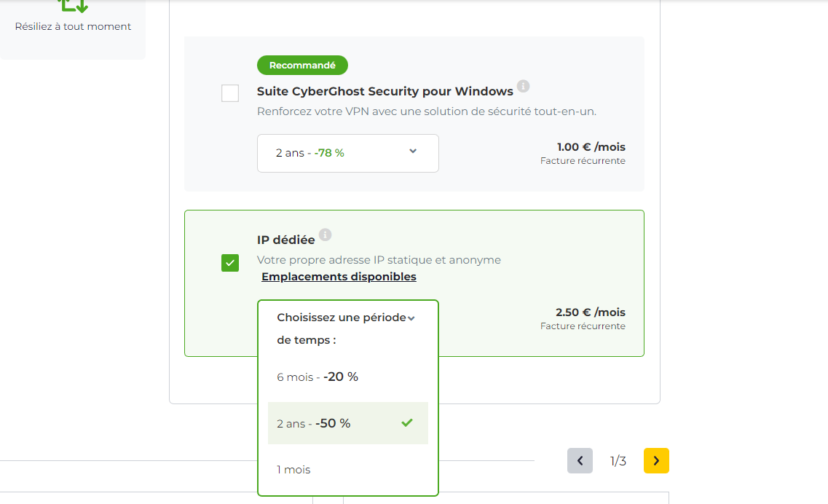Click chevron in the Security Suite duration selector
The height and width of the screenshot is (504, 828).
[x=413, y=151]
